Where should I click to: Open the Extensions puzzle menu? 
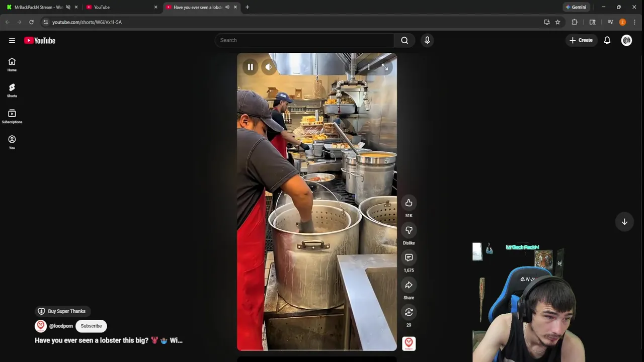(x=575, y=22)
